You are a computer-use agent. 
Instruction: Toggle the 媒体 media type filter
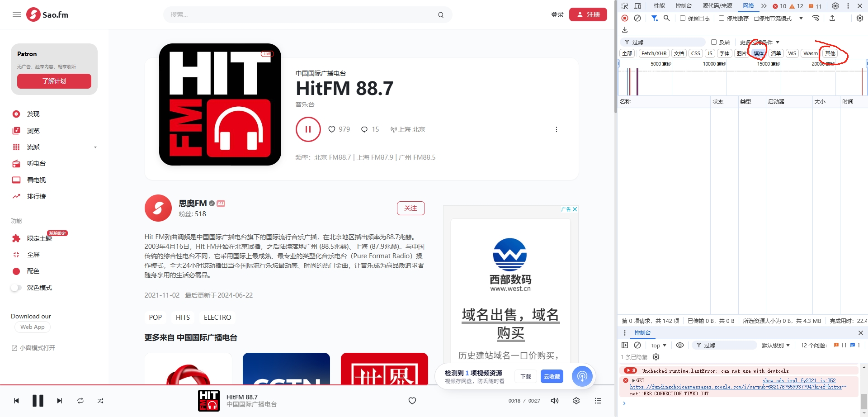tap(759, 53)
